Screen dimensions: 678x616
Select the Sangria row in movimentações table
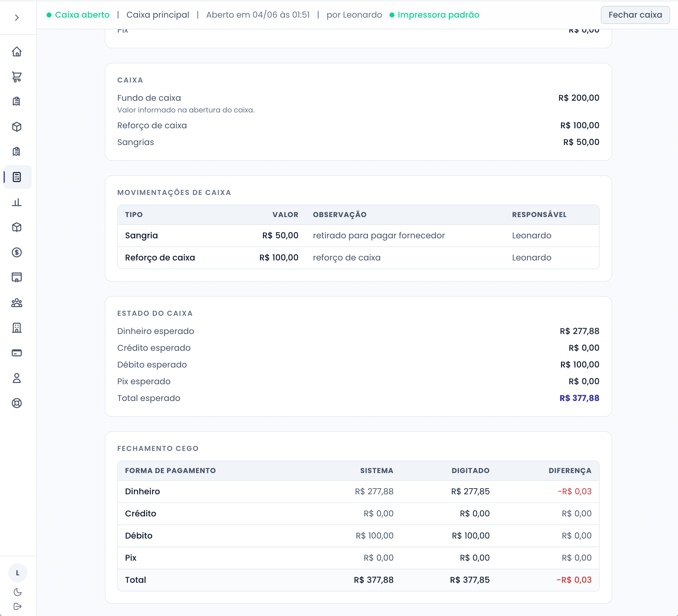pos(358,236)
